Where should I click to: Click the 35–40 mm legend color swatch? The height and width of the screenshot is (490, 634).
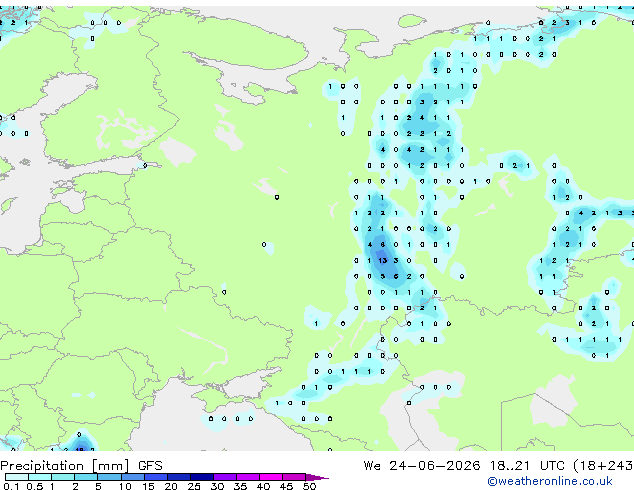248,477
